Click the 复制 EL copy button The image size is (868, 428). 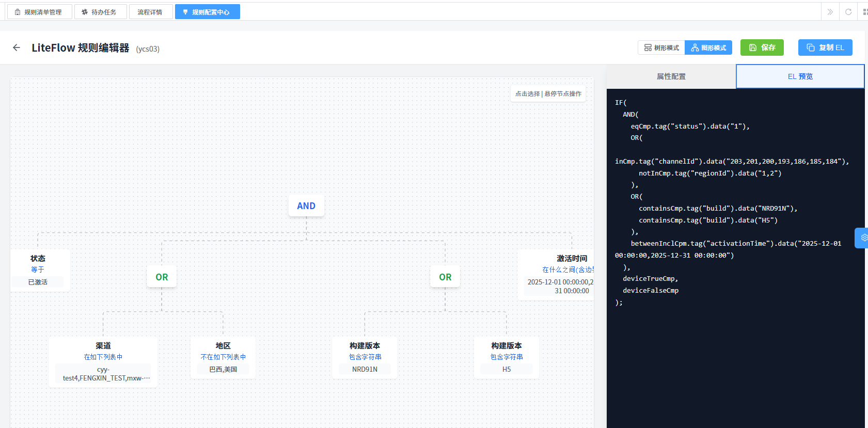pyautogui.click(x=825, y=47)
